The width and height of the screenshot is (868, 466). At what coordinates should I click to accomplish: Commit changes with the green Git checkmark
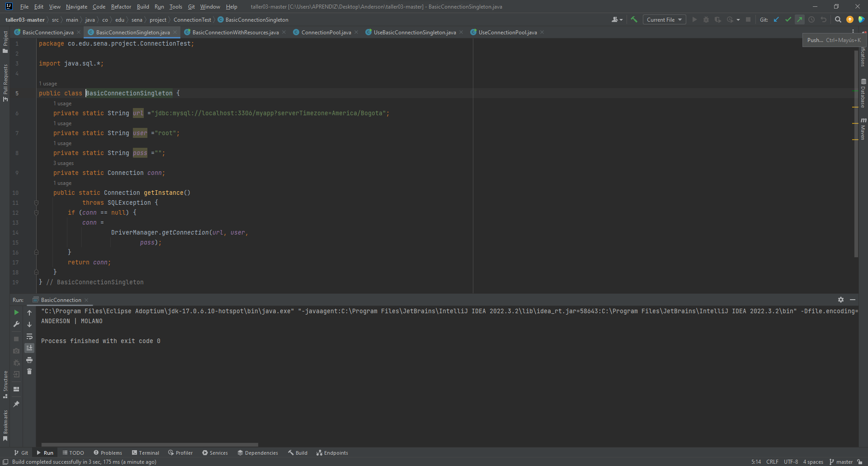click(x=788, y=19)
